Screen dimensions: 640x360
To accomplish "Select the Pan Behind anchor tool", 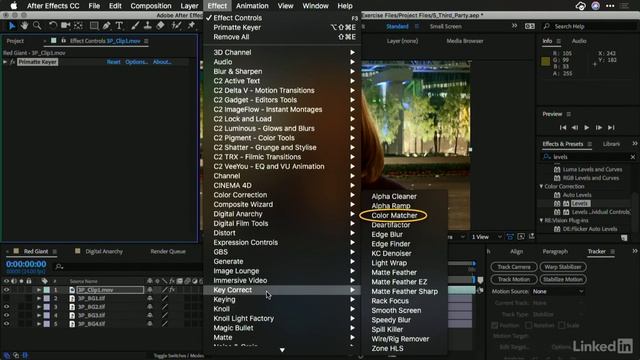I will point(78,26).
